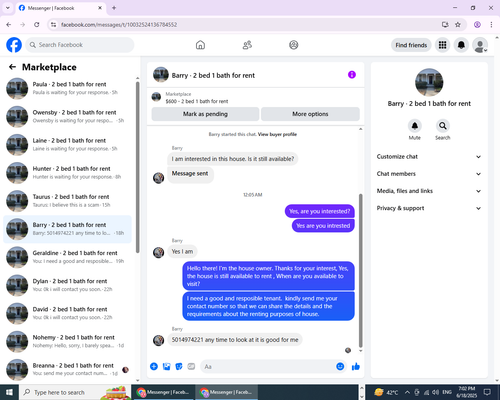Open the $600 listing thumbnail
The height and width of the screenshot is (400, 500).
pyautogui.click(x=156, y=97)
